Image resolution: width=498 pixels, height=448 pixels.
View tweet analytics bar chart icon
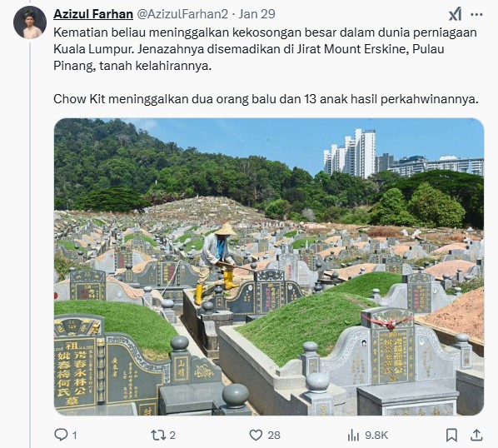(x=353, y=436)
